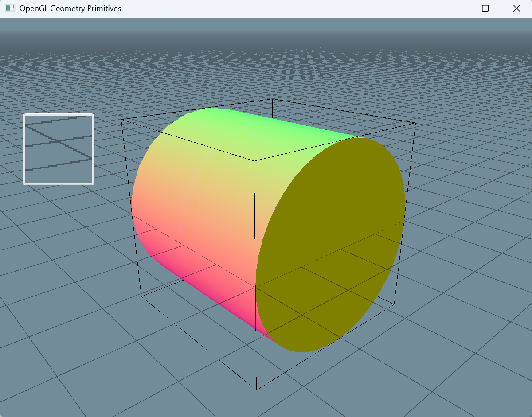Minimize the OpenGL Geometry Primitives window
The width and height of the screenshot is (532, 417).
[454, 8]
